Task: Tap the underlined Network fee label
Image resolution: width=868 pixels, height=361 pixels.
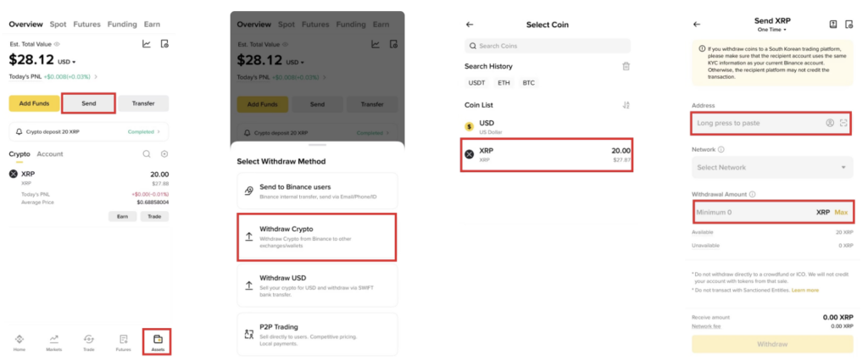Action: [x=706, y=326]
